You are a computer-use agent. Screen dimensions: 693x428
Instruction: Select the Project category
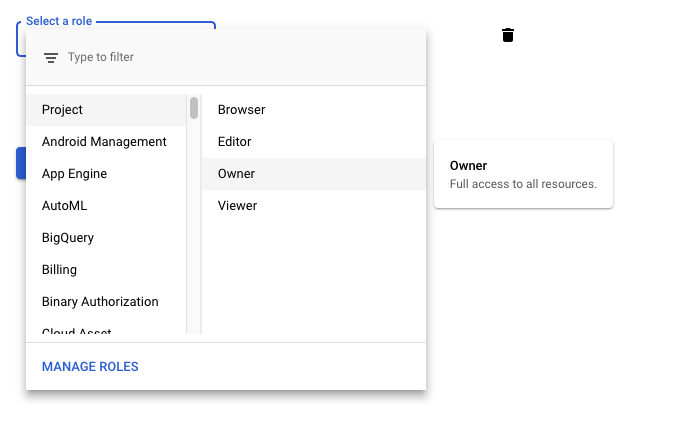[106, 110]
